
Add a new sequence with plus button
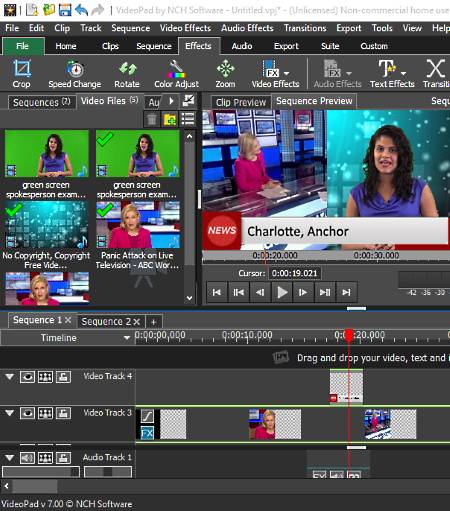[x=153, y=322]
